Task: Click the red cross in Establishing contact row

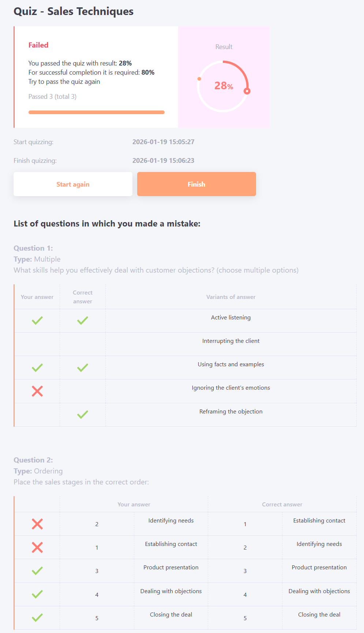Action: (x=37, y=547)
